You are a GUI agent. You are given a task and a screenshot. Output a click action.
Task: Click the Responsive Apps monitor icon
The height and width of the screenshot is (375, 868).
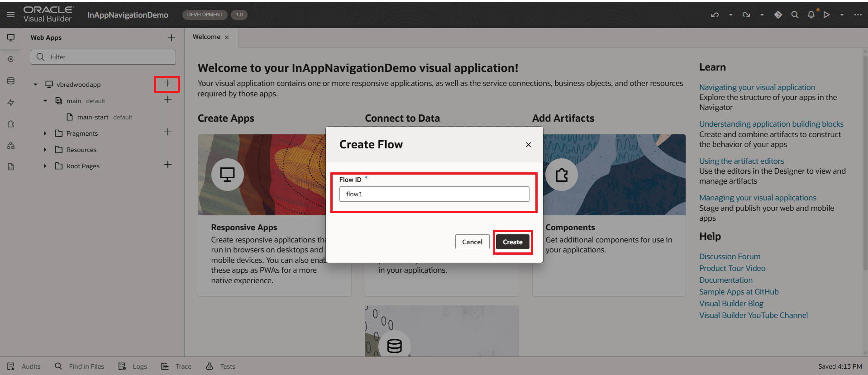point(227,175)
